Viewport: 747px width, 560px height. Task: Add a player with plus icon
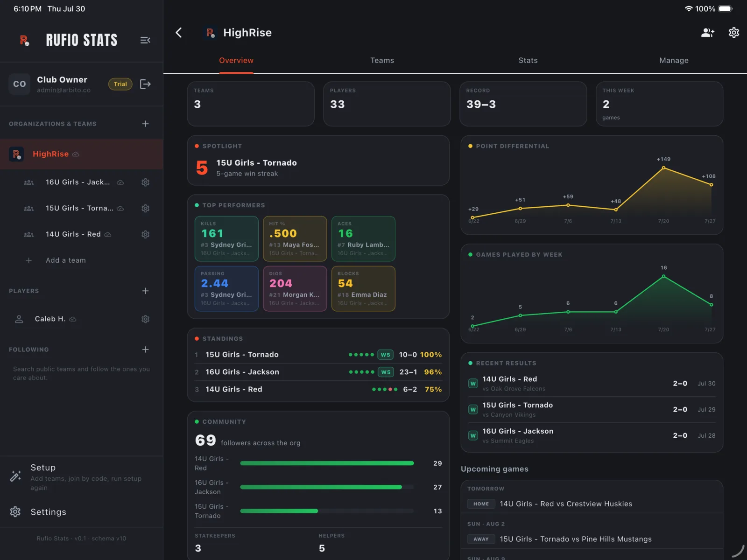145,291
